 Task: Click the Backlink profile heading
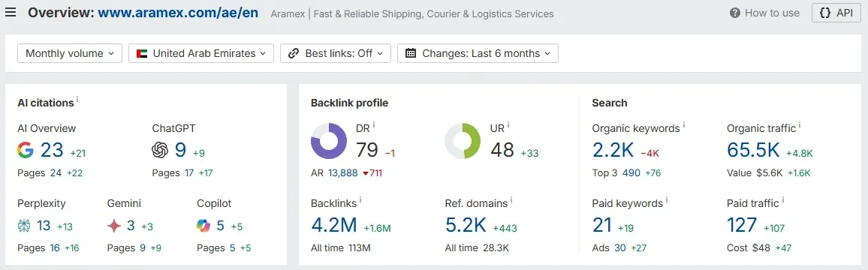(x=349, y=103)
